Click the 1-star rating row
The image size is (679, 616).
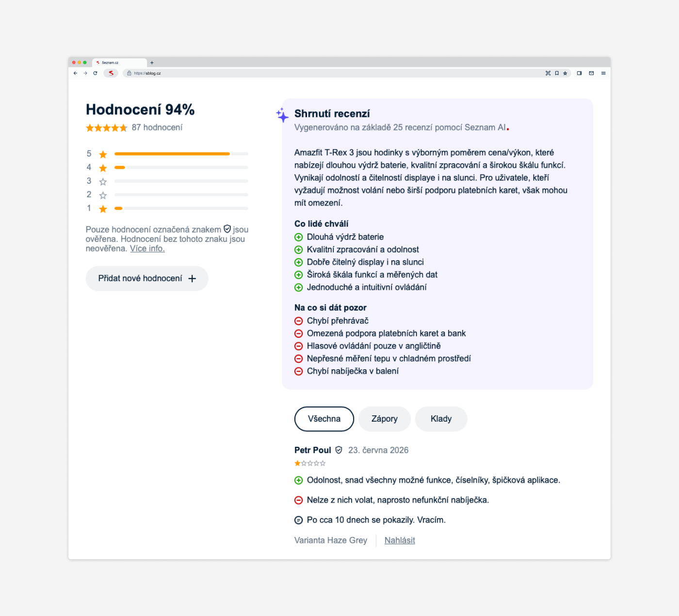tap(167, 208)
